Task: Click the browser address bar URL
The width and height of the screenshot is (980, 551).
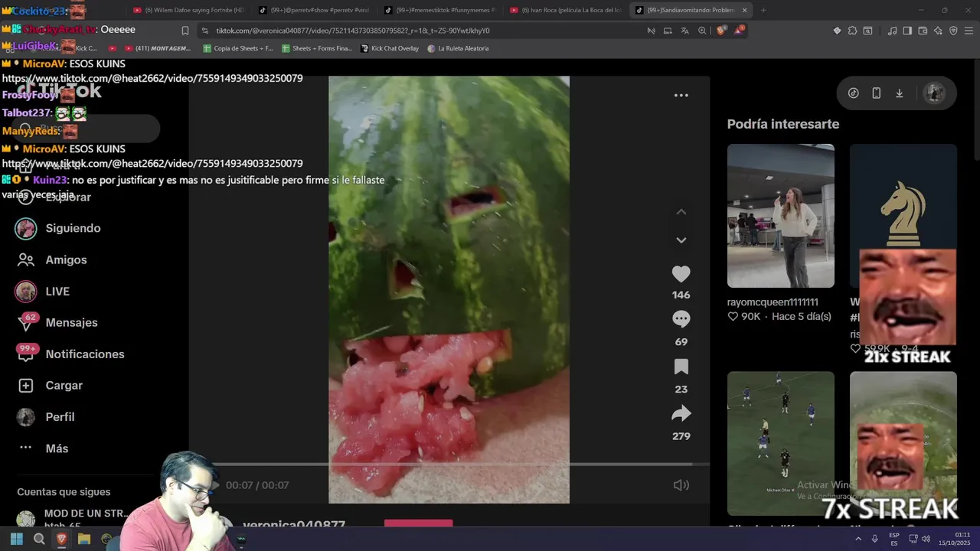Action: (x=353, y=31)
